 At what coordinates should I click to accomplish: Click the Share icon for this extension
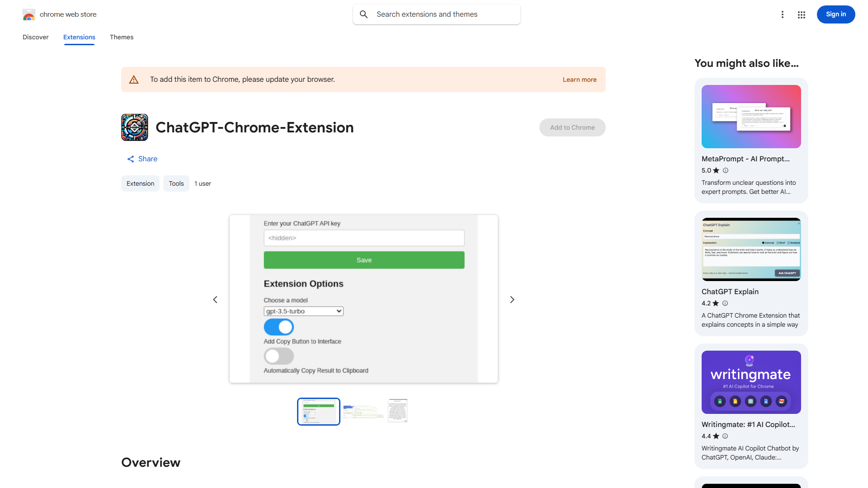[x=130, y=159]
